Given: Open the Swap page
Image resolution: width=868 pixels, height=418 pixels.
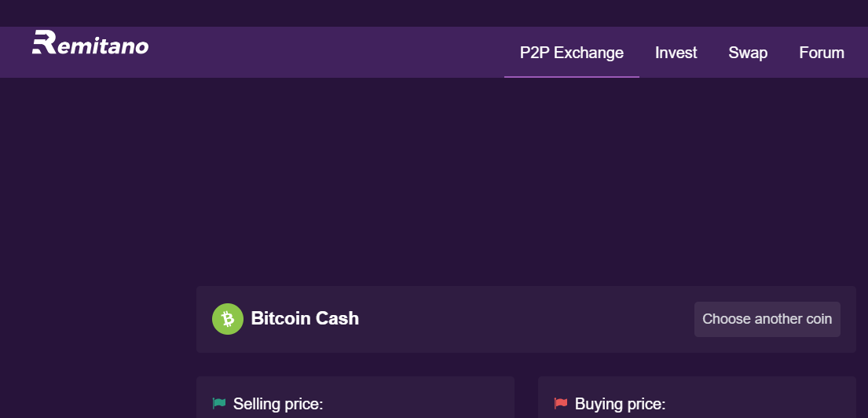Looking at the screenshot, I should point(748,53).
